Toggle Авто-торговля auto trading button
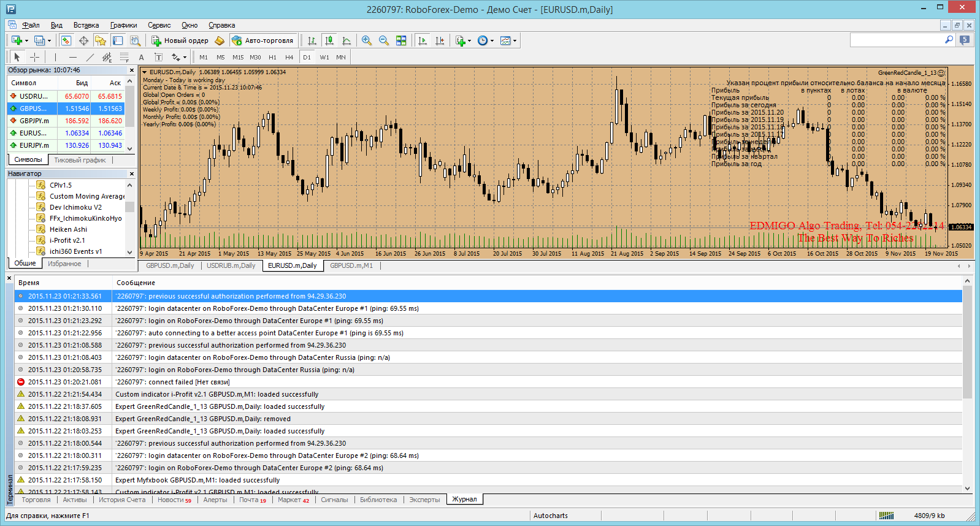 click(263, 40)
